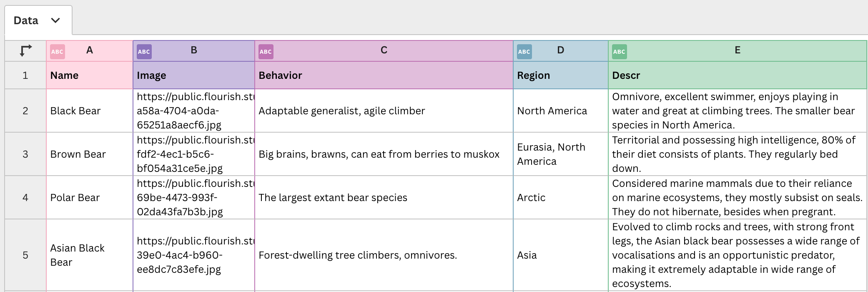Select row 2 number header

25,111
